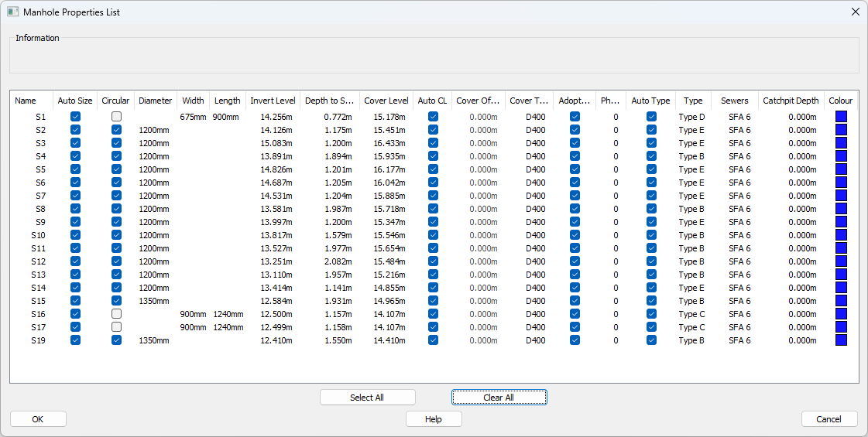Image resolution: width=868 pixels, height=437 pixels.
Task: Select the diameter cell 1350mm for S15
Action: click(x=154, y=301)
